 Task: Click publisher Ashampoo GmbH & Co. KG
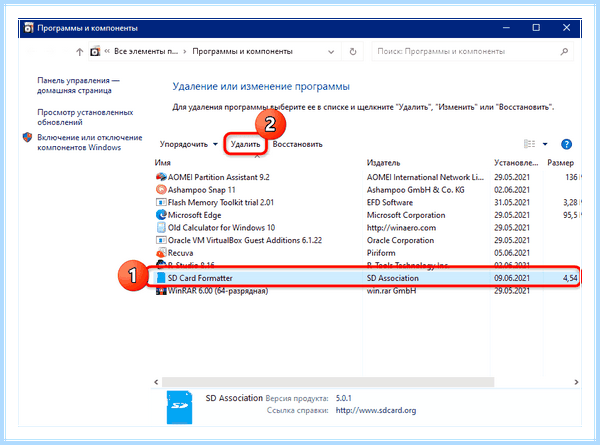point(416,190)
